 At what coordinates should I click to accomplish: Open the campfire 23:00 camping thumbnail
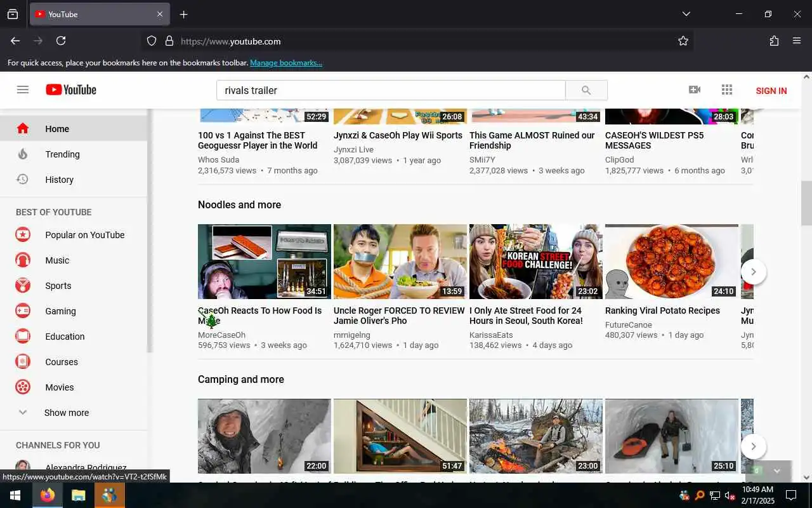pyautogui.click(x=536, y=436)
